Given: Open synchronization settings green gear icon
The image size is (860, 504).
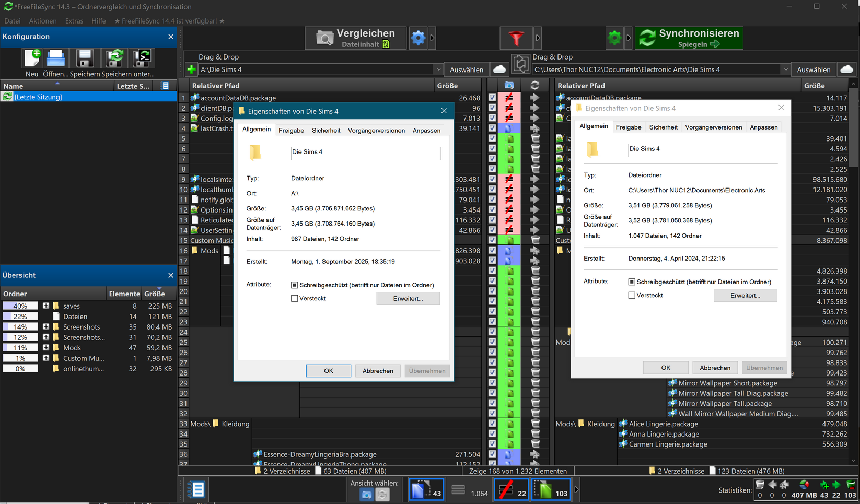Looking at the screenshot, I should pyautogui.click(x=614, y=38).
